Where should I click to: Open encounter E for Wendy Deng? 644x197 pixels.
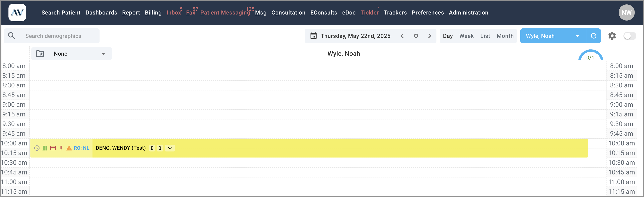[x=152, y=148]
